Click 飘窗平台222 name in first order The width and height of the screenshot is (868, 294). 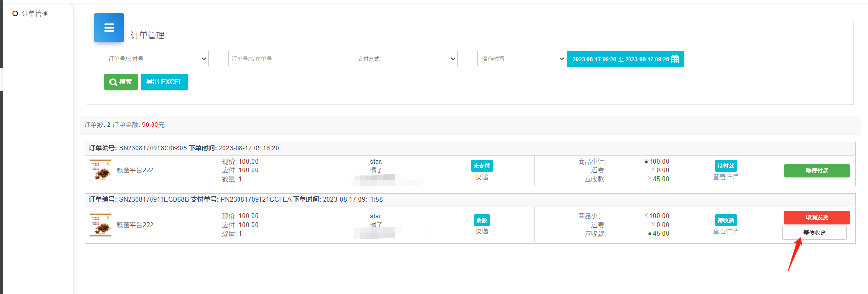(x=135, y=170)
